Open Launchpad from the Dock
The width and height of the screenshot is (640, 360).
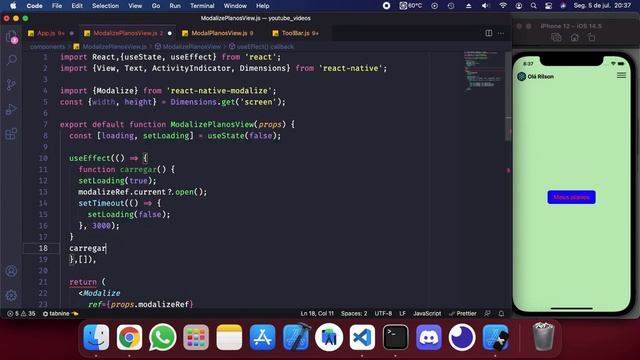(x=196, y=338)
